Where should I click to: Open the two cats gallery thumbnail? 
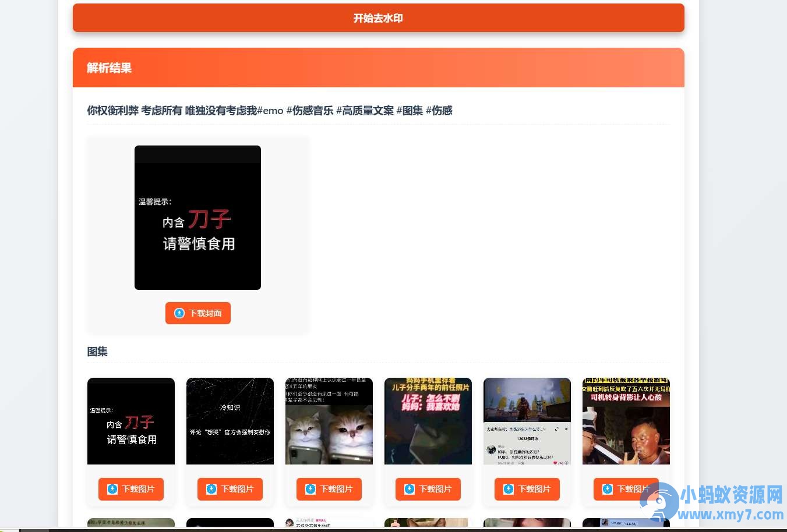coord(329,421)
